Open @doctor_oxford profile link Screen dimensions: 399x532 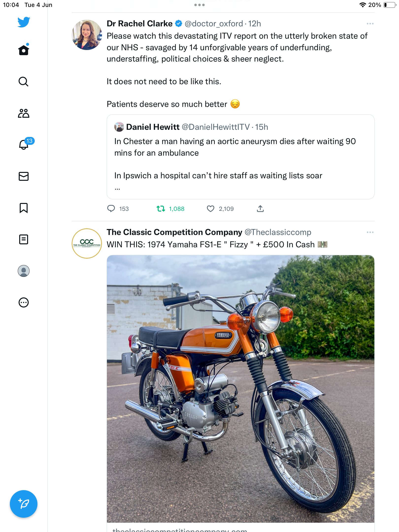pos(214,24)
